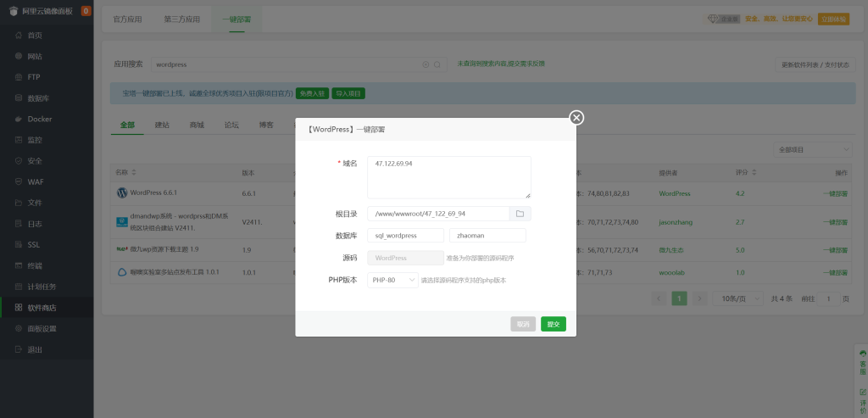Select the 一键部署 top tab
This screenshot has height=418, width=868.
(x=236, y=20)
